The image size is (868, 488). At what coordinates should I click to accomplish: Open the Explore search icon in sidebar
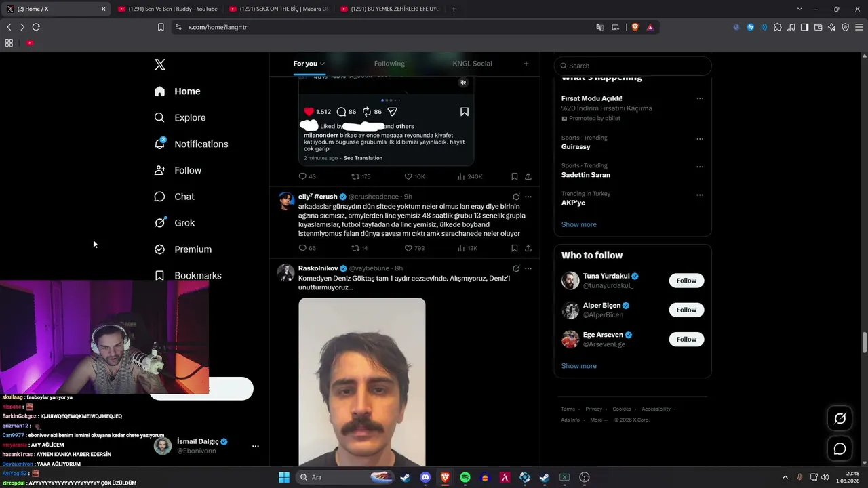point(159,117)
